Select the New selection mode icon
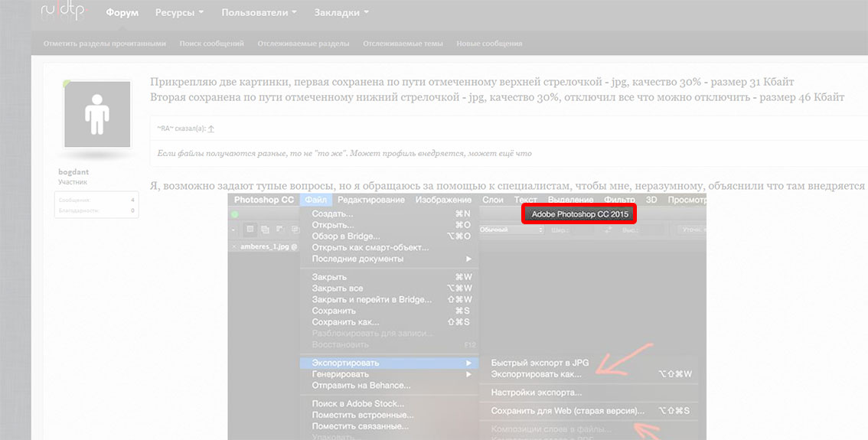 [250, 229]
